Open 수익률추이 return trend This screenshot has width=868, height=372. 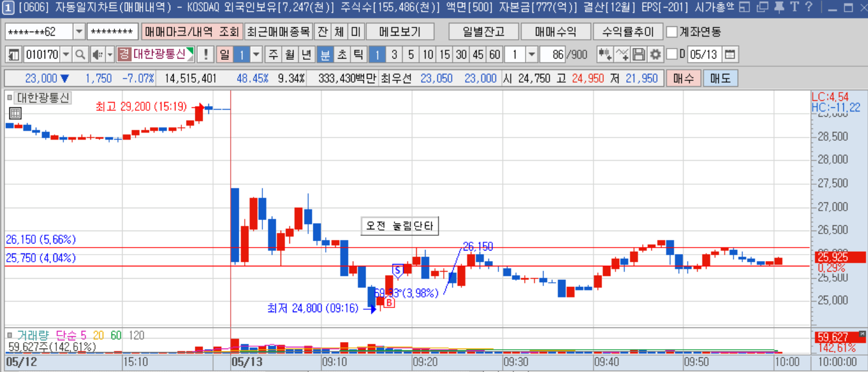pyautogui.click(x=627, y=32)
